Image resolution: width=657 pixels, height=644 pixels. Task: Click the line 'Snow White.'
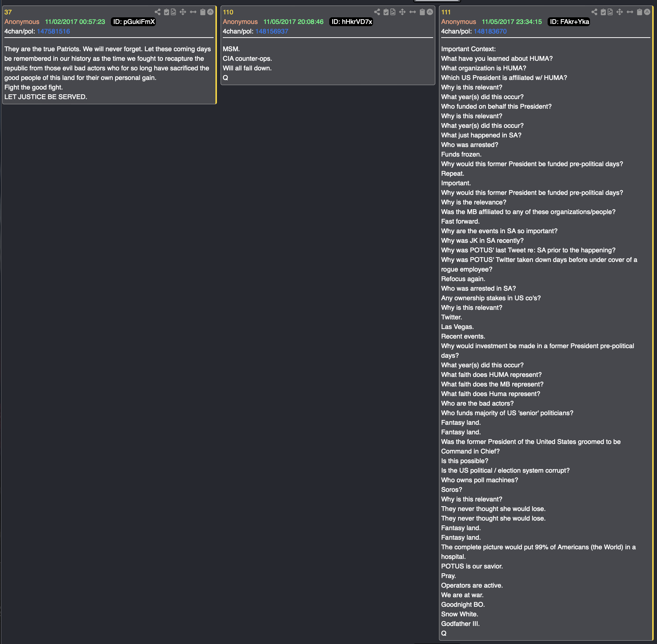click(460, 614)
